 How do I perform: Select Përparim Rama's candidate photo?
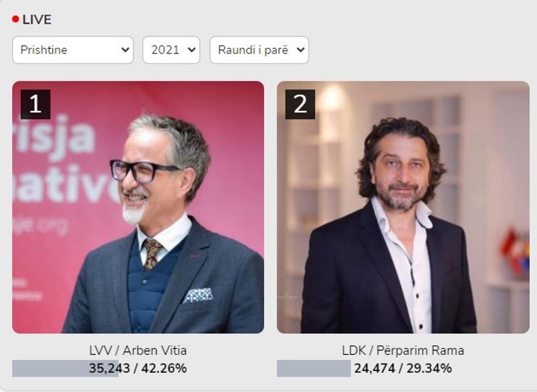(403, 207)
